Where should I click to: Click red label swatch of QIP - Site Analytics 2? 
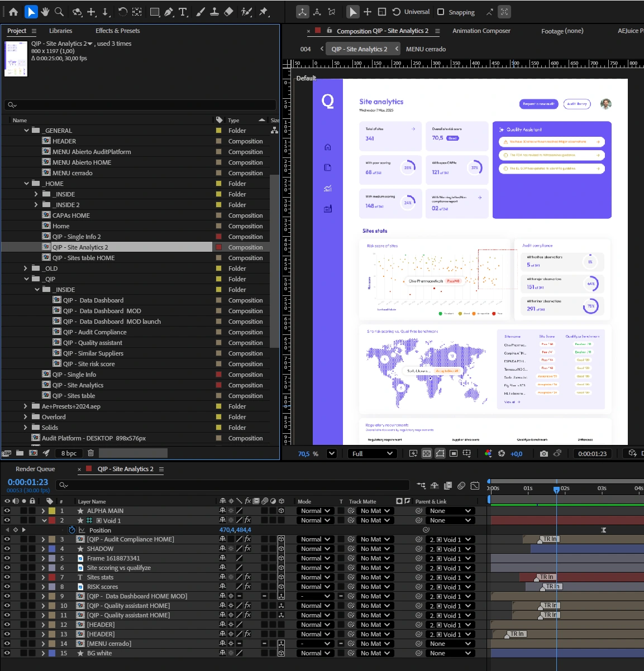coord(219,247)
